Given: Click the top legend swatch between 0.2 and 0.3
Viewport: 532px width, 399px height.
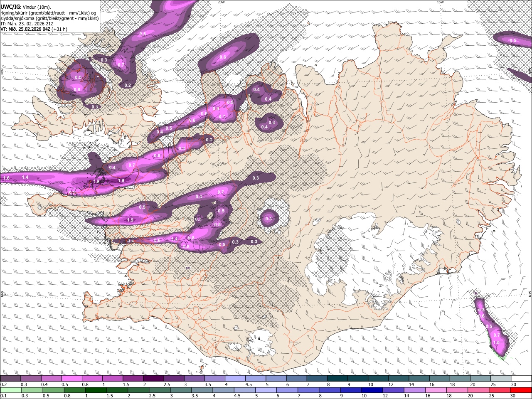Looking at the screenshot, I should [x=11, y=379].
